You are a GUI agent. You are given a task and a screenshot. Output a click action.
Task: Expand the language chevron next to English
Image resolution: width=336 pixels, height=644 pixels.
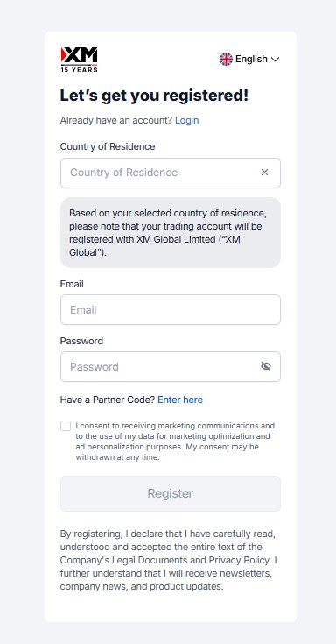[x=276, y=60]
